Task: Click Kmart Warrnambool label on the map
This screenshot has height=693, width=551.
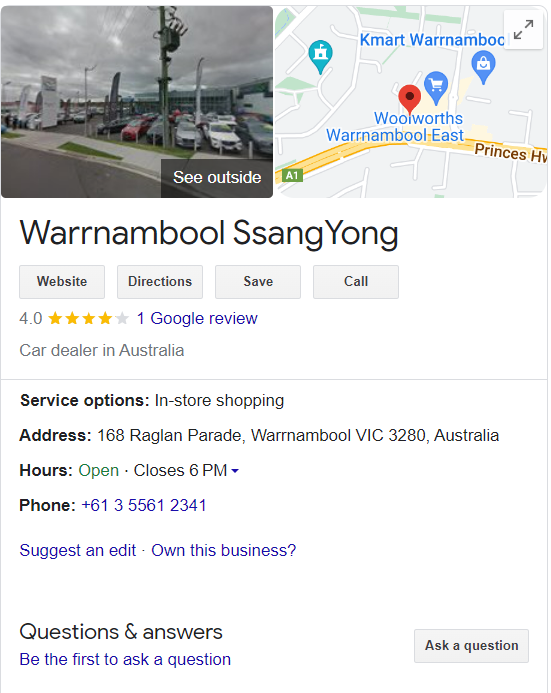Action: [x=432, y=40]
